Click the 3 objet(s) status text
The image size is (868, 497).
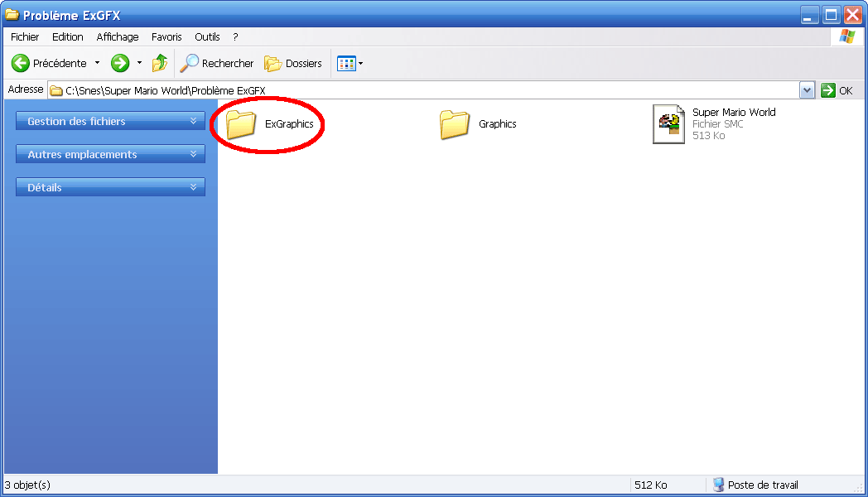pos(27,485)
